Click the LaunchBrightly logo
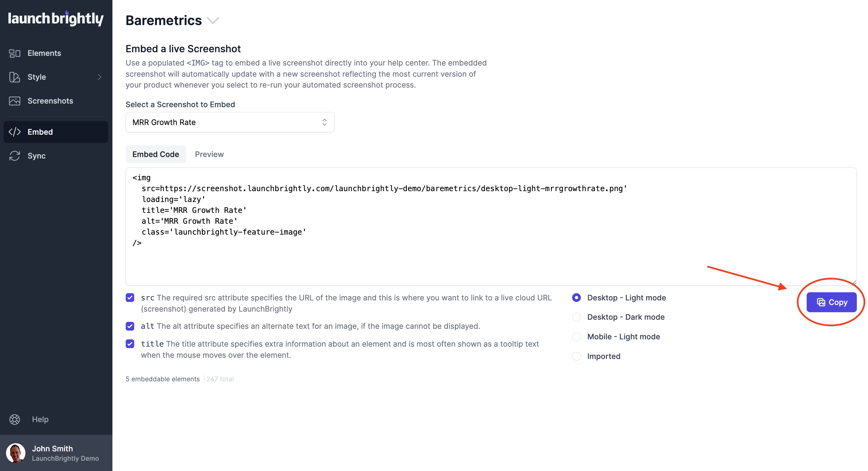This screenshot has width=868, height=471. pyautogui.click(x=56, y=18)
